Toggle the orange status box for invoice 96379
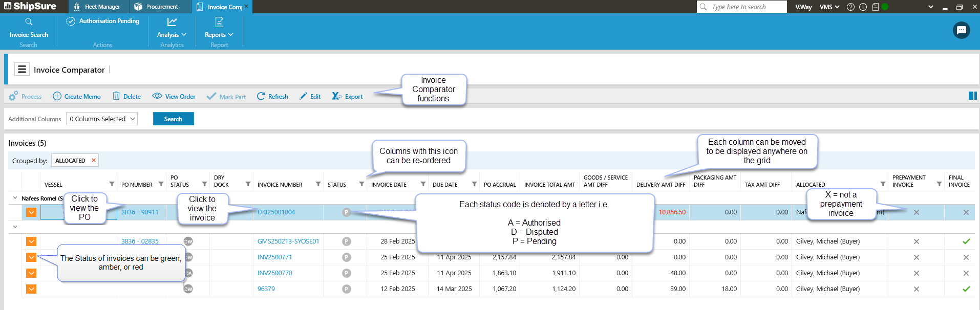This screenshot has height=310, width=980. pos(31,289)
